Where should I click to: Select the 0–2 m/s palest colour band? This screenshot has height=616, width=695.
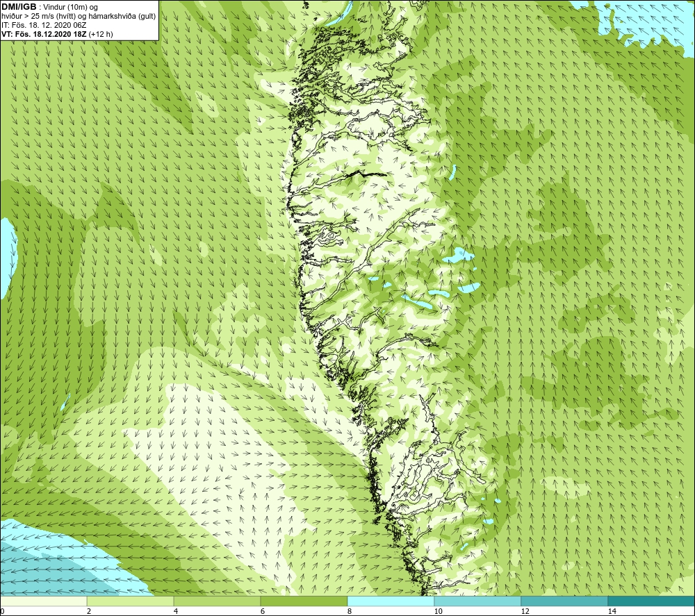[43, 601]
